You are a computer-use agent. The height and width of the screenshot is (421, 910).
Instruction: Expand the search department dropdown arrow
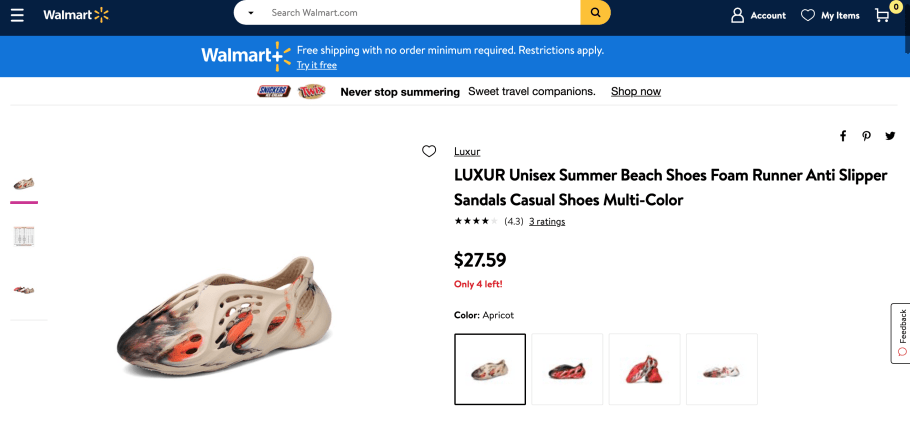click(x=250, y=13)
